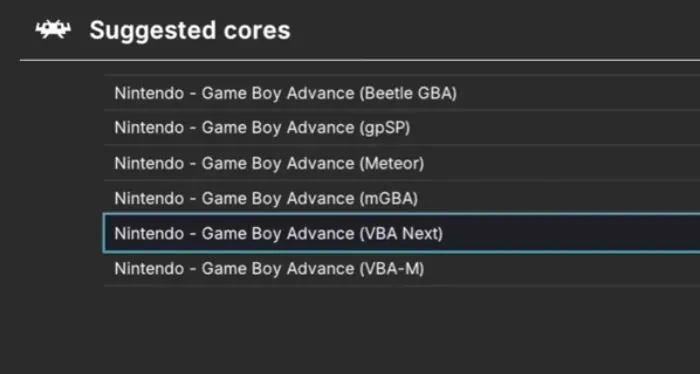Click the Suggested cores header title
Viewport: 700px width, 374px height.
coord(190,30)
